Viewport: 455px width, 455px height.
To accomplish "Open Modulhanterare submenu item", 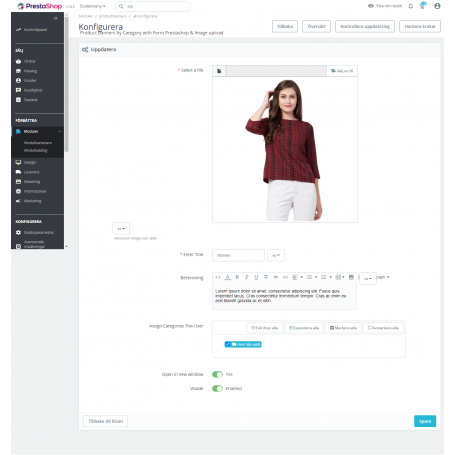I will (38, 143).
